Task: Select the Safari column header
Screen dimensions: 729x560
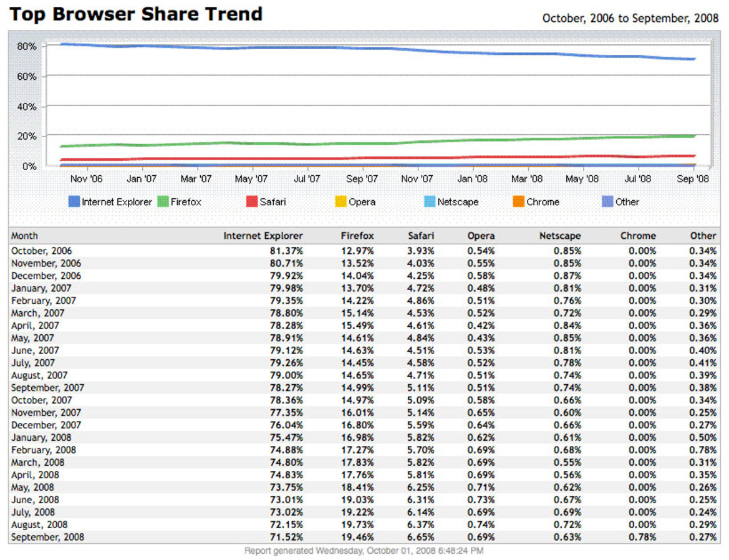Action: coord(421,236)
